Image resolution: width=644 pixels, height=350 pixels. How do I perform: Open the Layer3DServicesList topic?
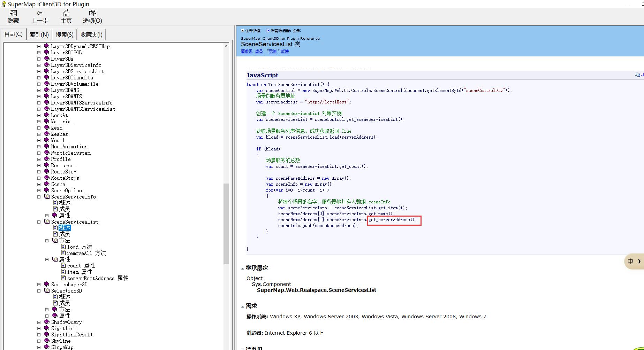77,71
